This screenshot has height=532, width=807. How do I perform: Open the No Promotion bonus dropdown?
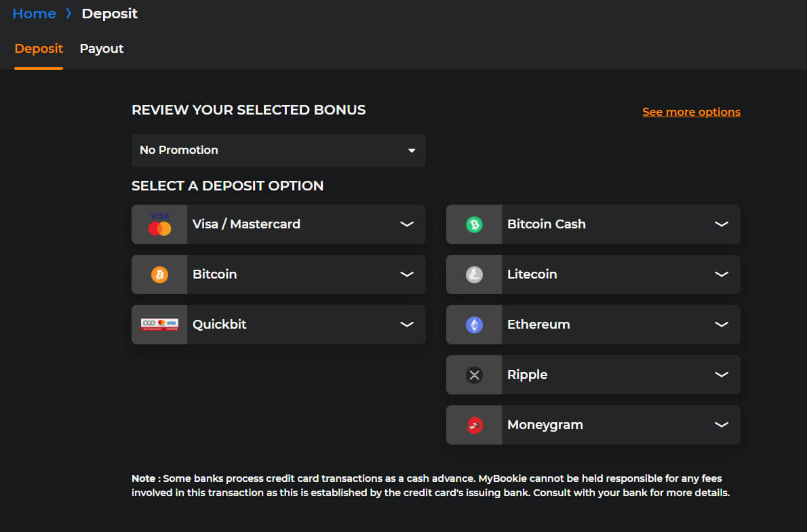coord(279,150)
